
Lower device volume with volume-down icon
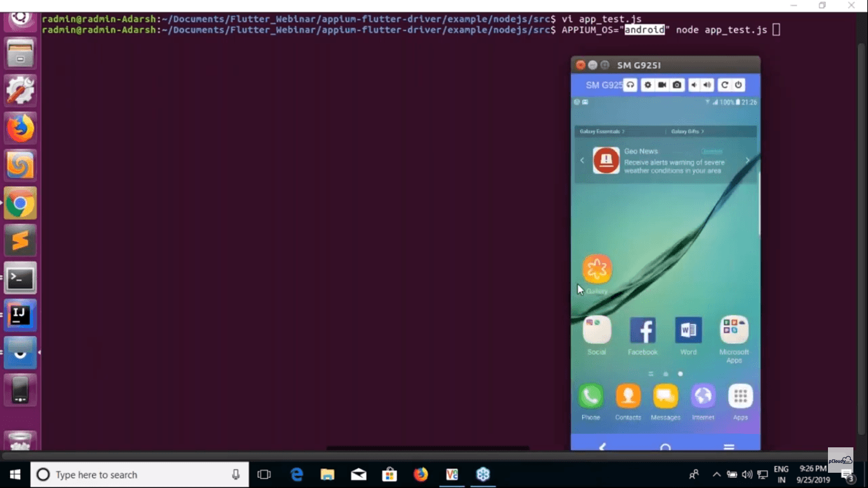tap(694, 85)
